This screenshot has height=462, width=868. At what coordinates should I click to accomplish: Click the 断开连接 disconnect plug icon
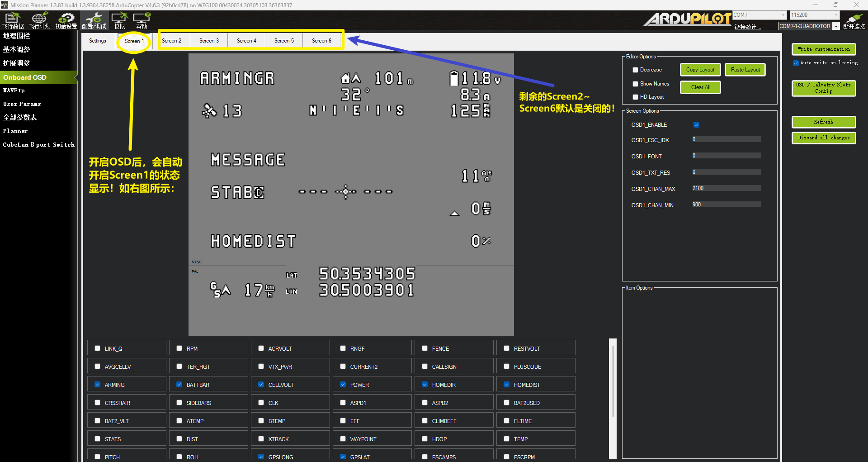[854, 20]
